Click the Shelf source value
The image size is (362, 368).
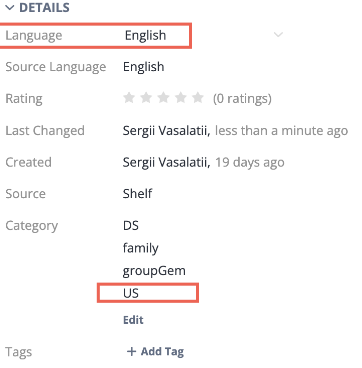pyautogui.click(x=137, y=194)
